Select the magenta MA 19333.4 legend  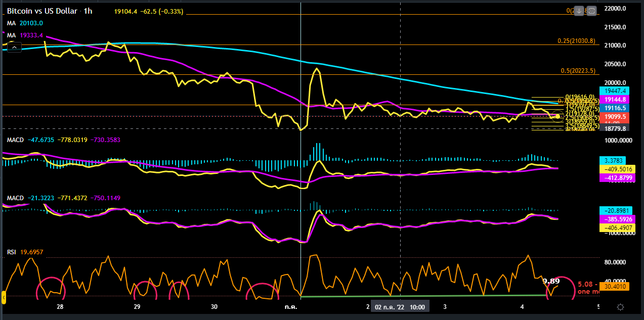point(25,35)
